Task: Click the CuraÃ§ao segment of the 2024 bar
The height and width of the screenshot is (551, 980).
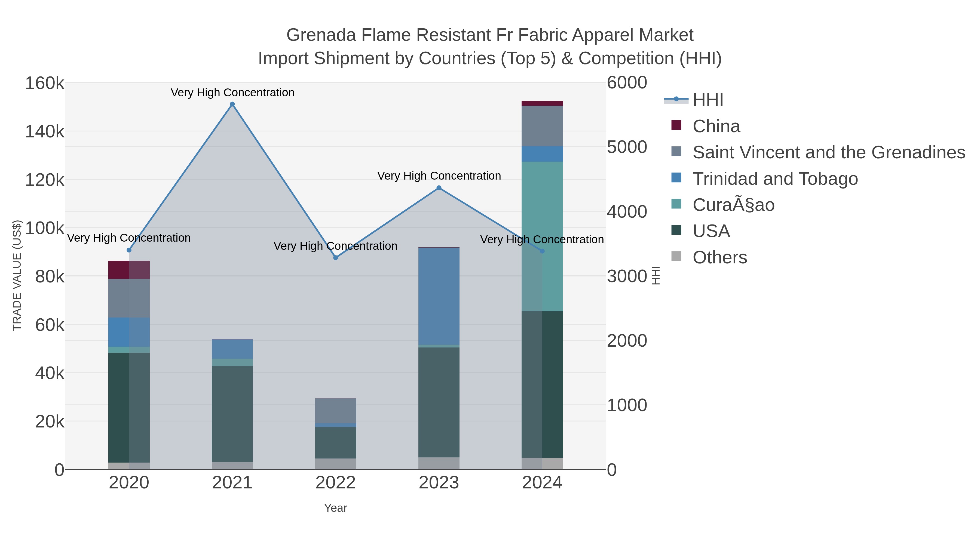Action: 542,236
